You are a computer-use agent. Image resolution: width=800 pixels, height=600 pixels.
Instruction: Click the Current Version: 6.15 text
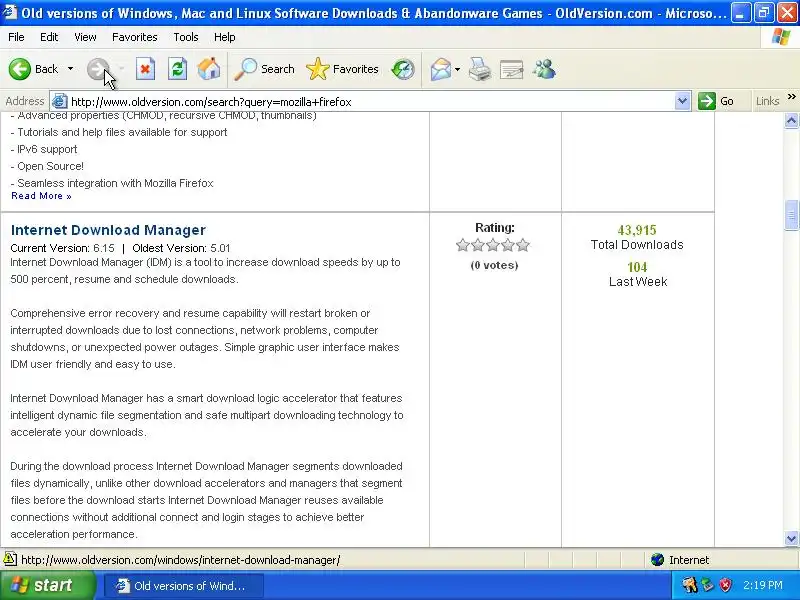(62, 248)
